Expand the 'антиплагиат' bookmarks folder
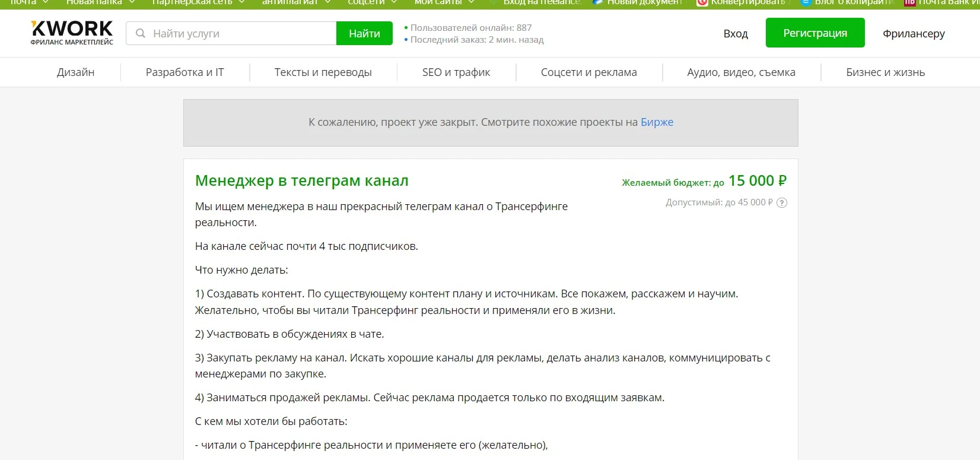 pos(296,3)
